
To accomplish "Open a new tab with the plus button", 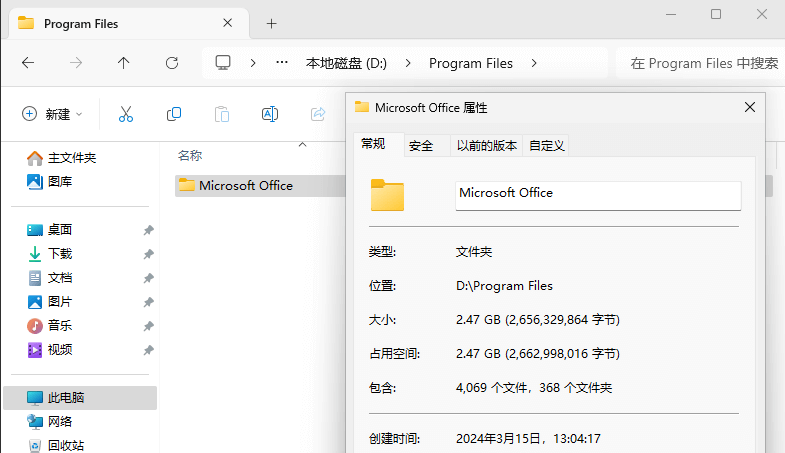I will [271, 24].
